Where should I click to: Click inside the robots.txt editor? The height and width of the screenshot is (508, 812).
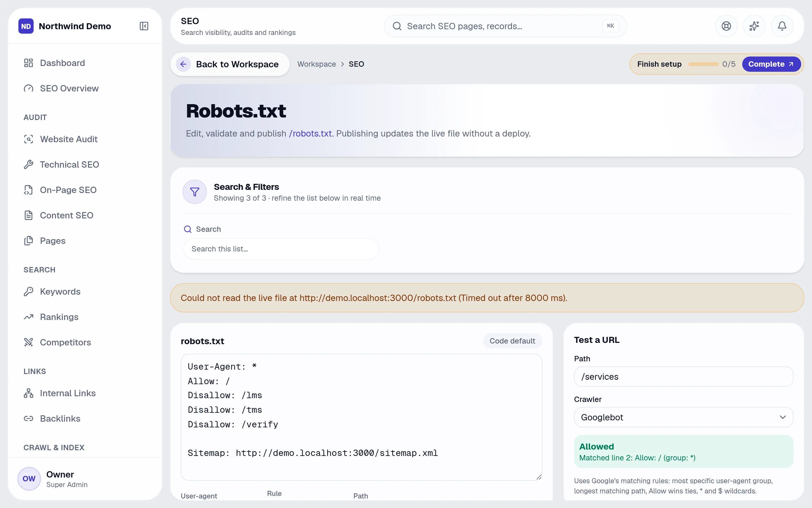(361, 417)
